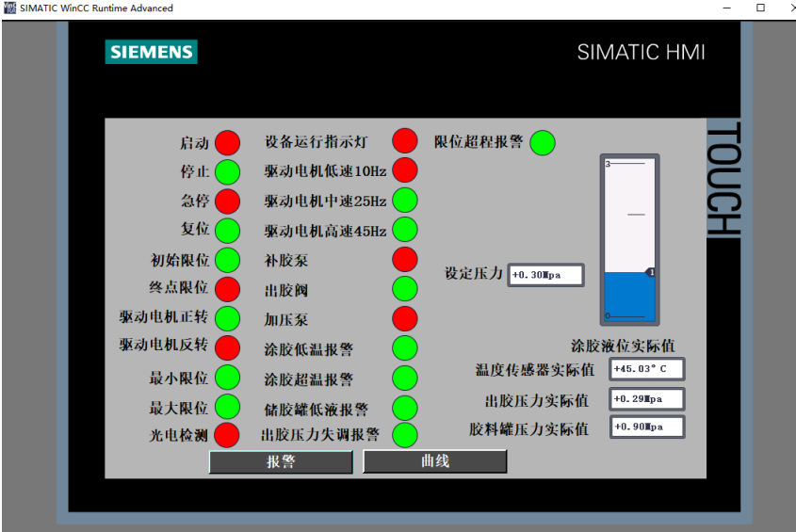
Task: Click the 胶料罐压力实际值 output field
Action: [x=647, y=427]
